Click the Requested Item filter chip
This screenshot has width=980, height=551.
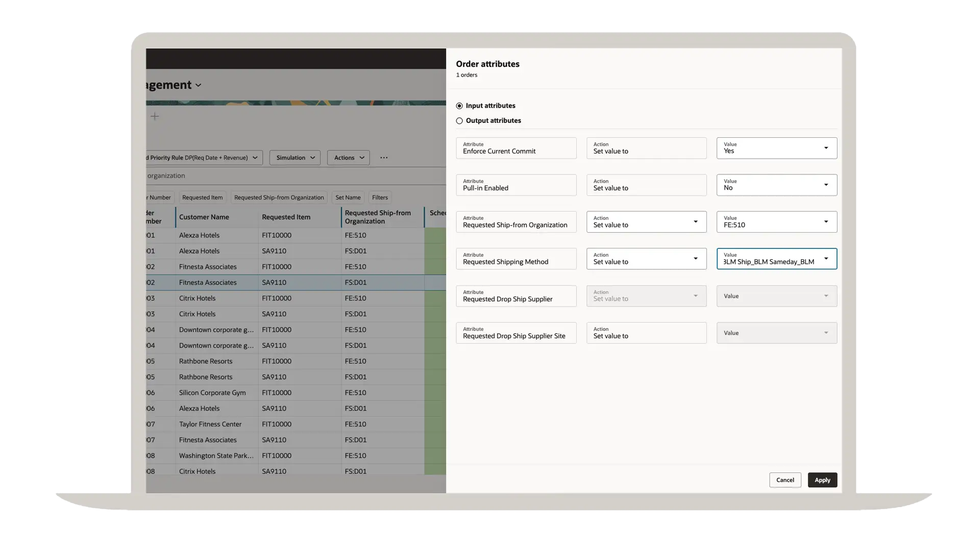click(x=202, y=197)
